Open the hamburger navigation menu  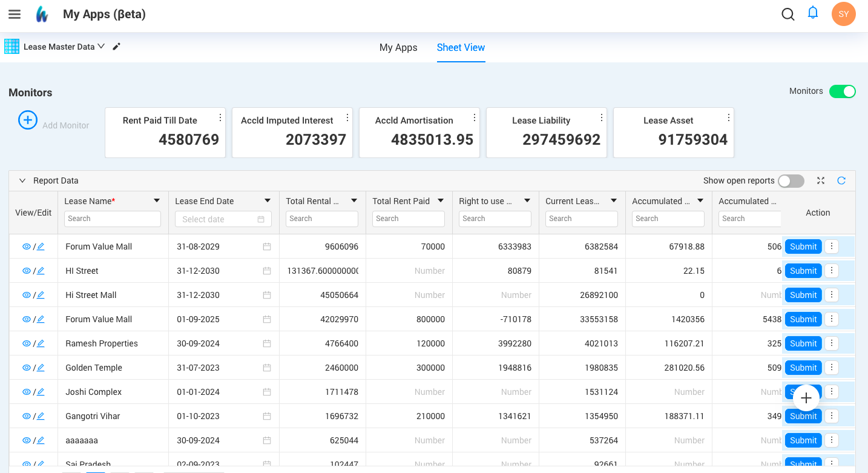tap(15, 14)
